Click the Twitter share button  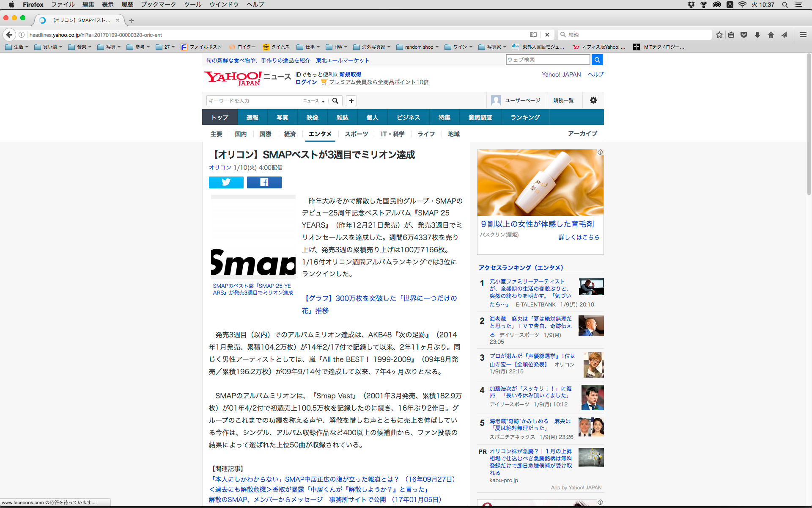(x=226, y=182)
